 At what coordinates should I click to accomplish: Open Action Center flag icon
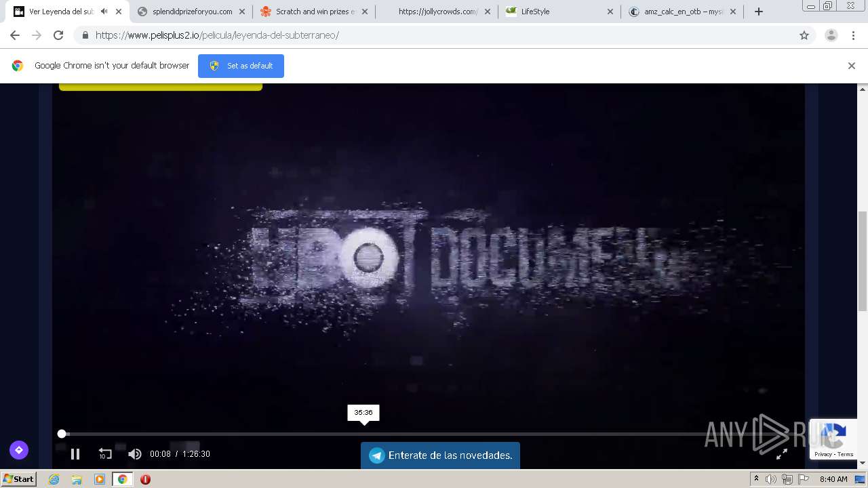coord(804,479)
